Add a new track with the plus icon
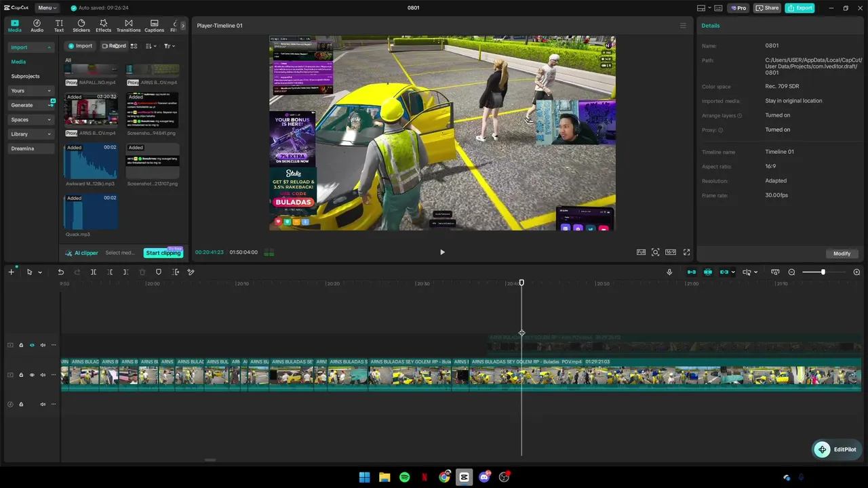868x488 pixels. pyautogui.click(x=11, y=272)
